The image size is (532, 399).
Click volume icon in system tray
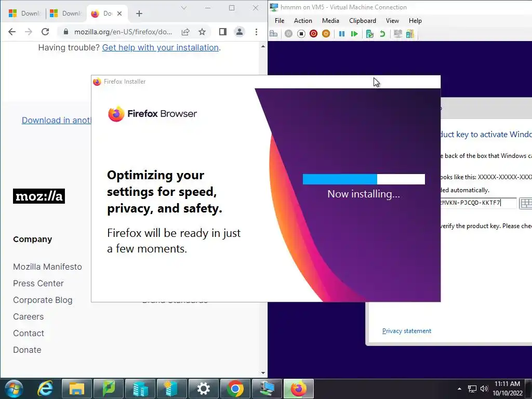[484, 389]
